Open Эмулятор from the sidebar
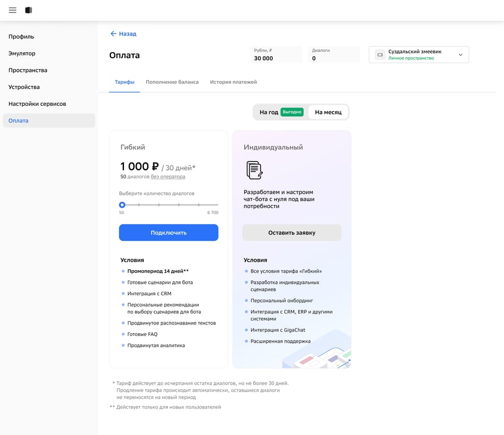This screenshot has height=435, width=504. tap(22, 53)
